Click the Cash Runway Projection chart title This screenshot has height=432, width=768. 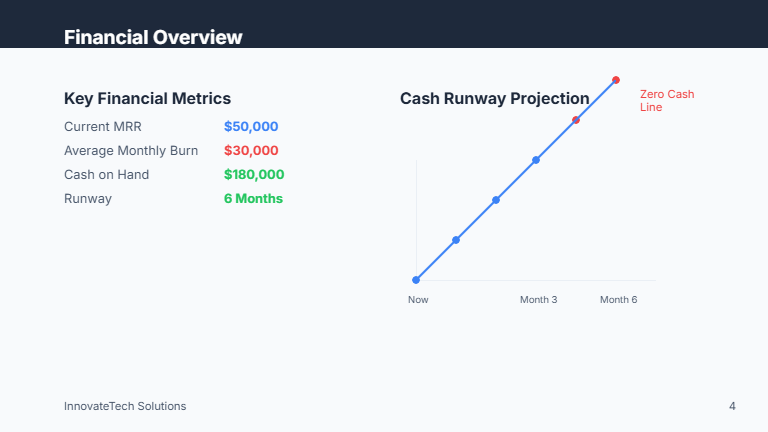tap(495, 98)
